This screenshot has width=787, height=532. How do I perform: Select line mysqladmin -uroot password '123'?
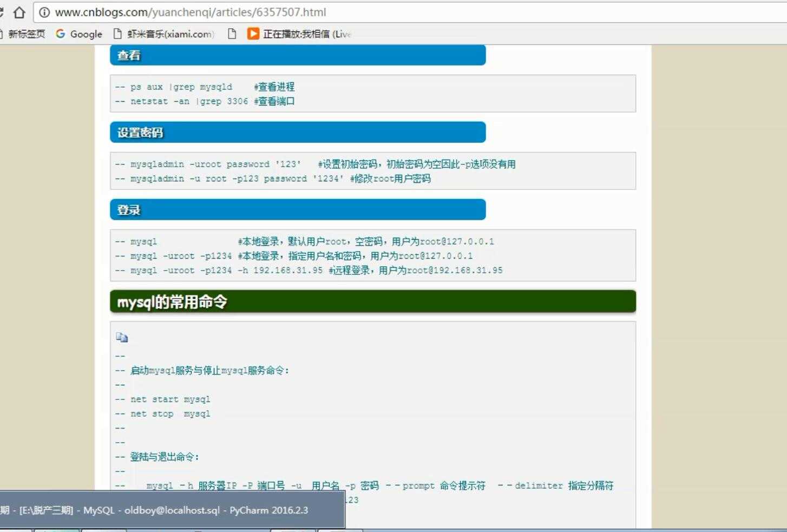point(315,164)
